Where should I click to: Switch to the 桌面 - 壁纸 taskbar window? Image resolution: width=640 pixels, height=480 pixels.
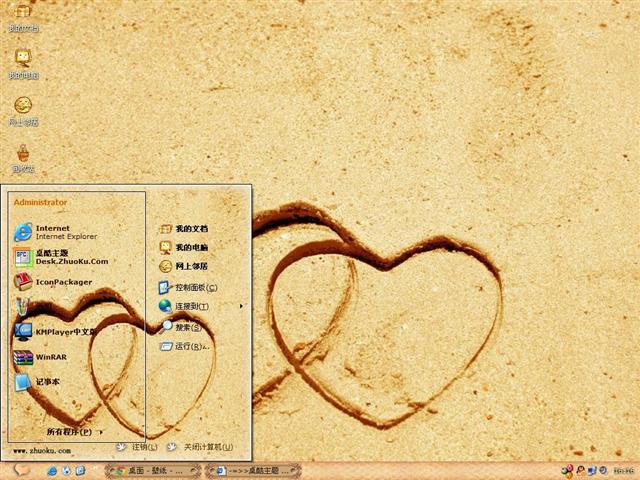(152, 470)
